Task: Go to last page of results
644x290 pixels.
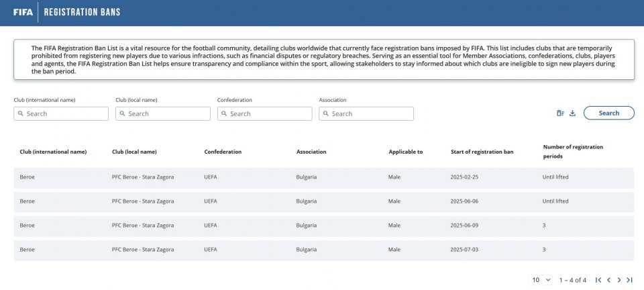Action: pos(629,280)
